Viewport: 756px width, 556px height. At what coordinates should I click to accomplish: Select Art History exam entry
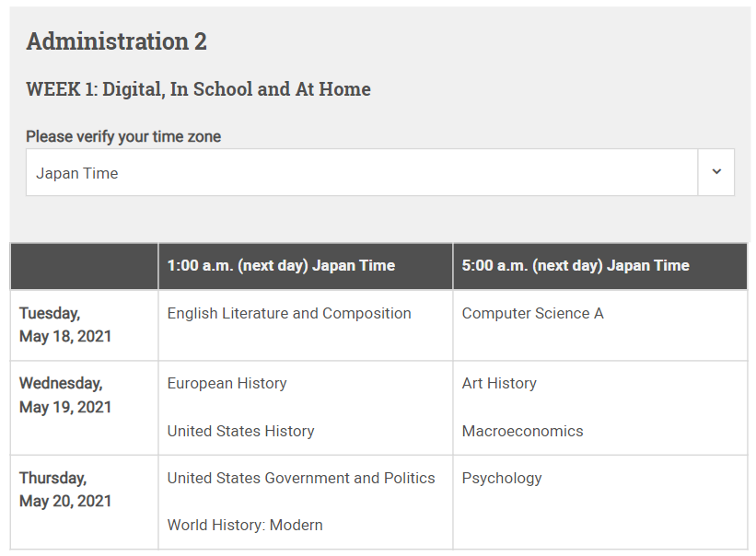(x=499, y=383)
